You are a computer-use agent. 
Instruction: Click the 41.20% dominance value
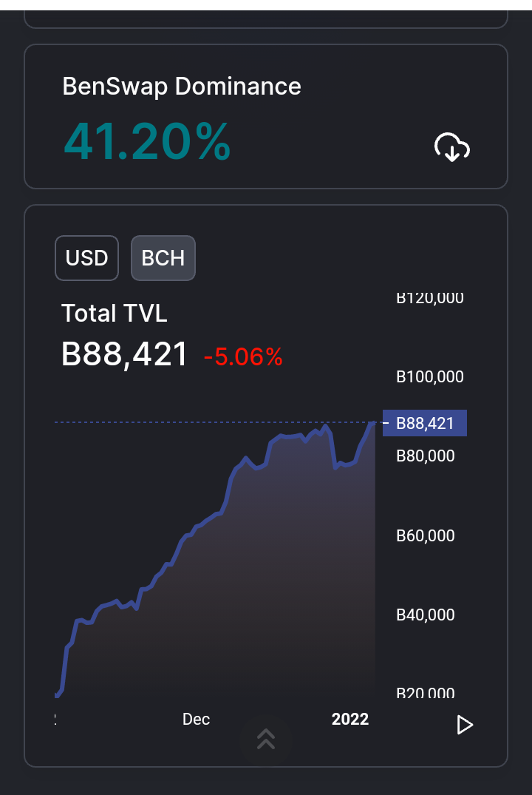pyautogui.click(x=147, y=141)
